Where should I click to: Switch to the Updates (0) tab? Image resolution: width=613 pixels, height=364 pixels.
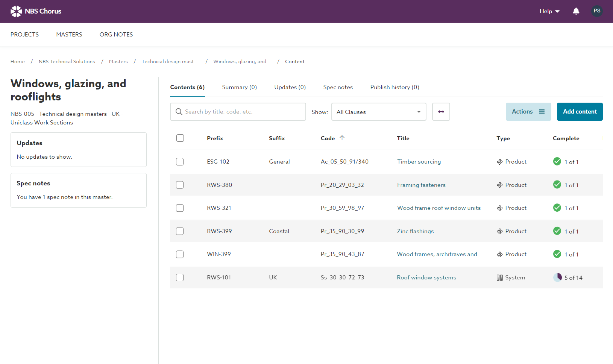click(290, 87)
